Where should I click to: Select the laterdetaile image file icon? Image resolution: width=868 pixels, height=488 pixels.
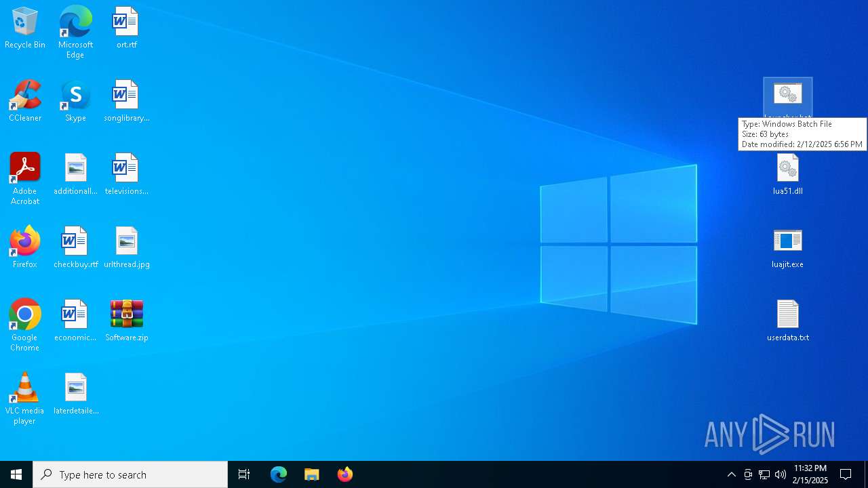coord(75,394)
